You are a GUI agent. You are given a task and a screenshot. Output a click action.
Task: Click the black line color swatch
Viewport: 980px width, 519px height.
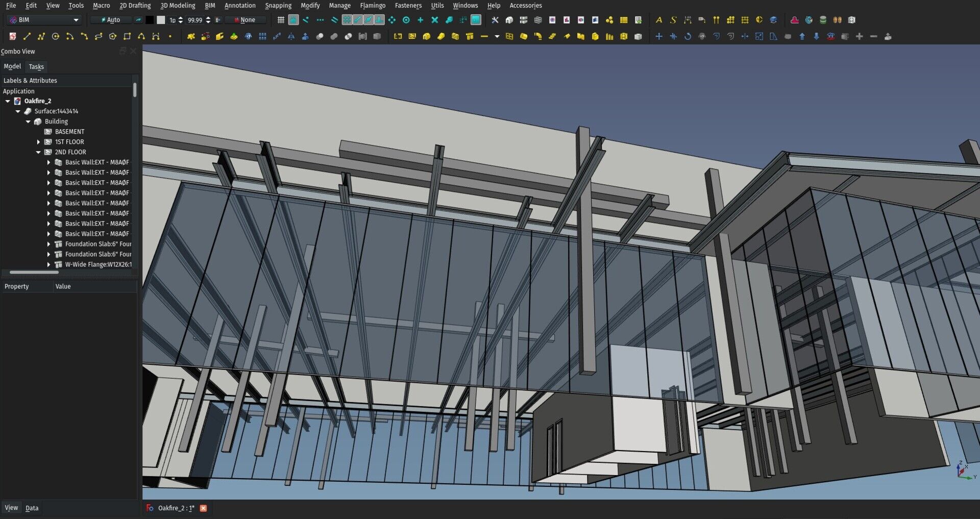point(150,20)
